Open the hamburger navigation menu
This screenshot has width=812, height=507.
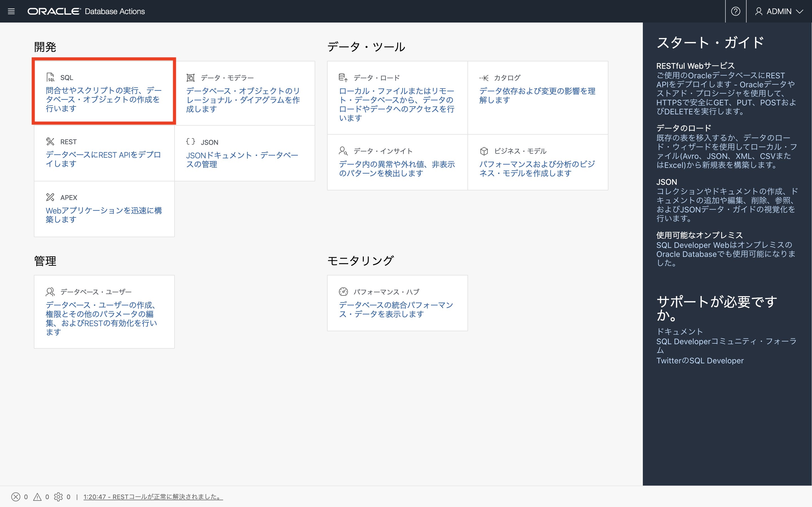(x=11, y=11)
